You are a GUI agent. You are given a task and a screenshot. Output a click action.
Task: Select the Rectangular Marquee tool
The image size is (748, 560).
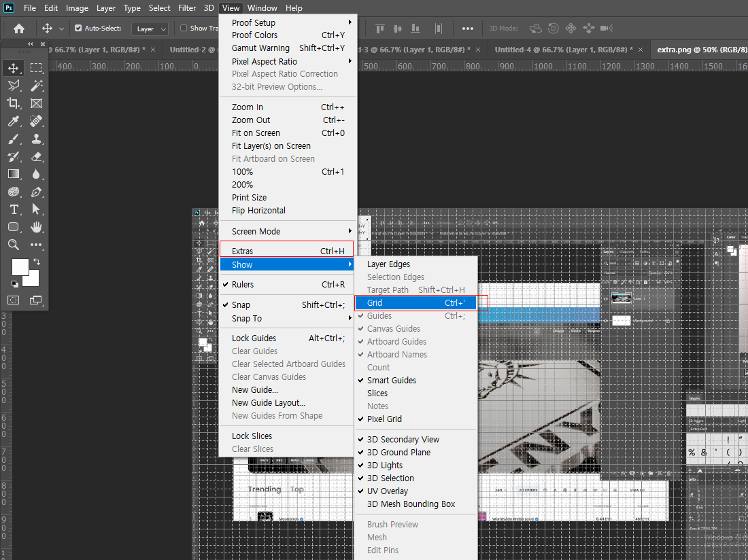36,68
